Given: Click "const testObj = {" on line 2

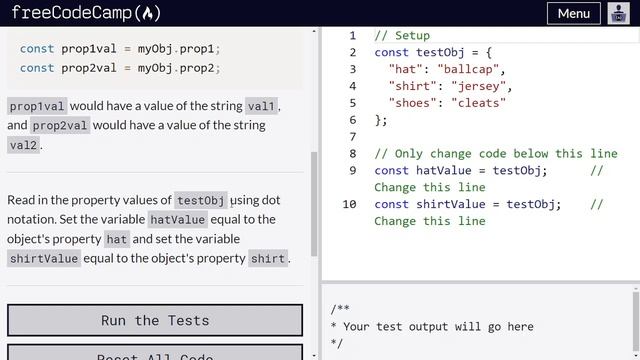Looking at the screenshot, I should coord(433,52).
